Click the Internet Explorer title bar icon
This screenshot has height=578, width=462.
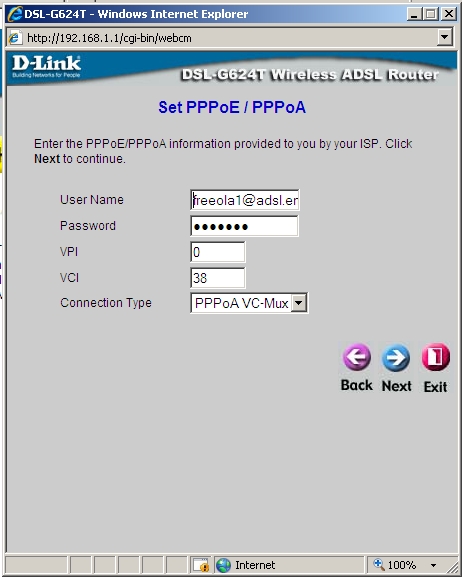[x=15, y=14]
